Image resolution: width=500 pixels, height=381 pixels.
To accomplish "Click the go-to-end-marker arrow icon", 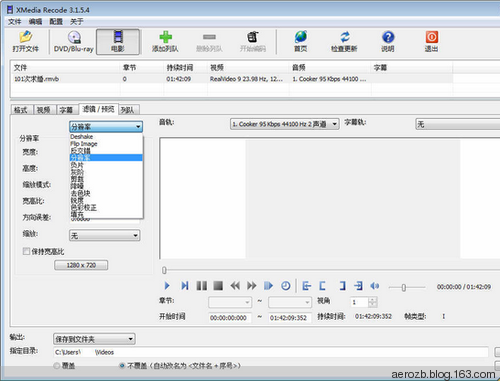I will (x=358, y=286).
